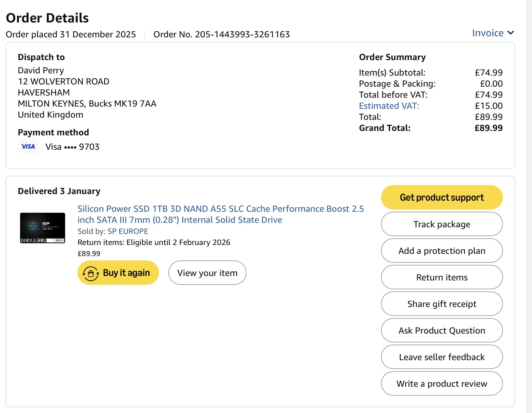
Task: Click the Visa card logo icon
Action: click(28, 146)
